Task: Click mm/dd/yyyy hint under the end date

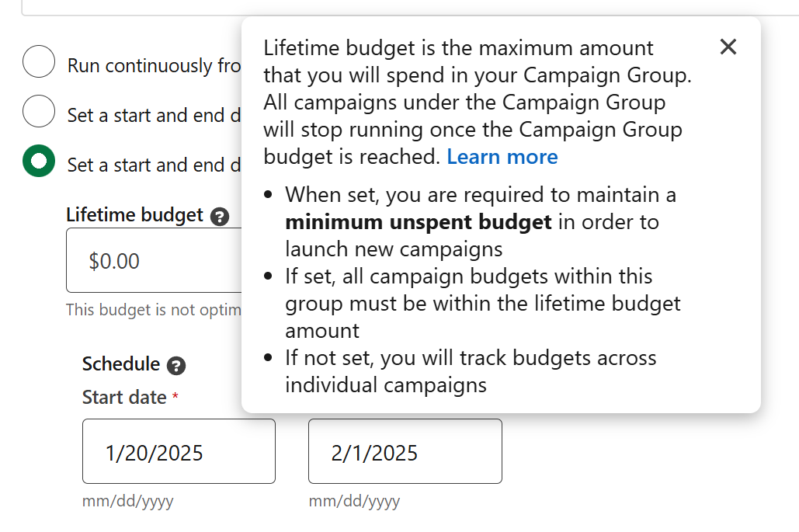Action: (354, 502)
